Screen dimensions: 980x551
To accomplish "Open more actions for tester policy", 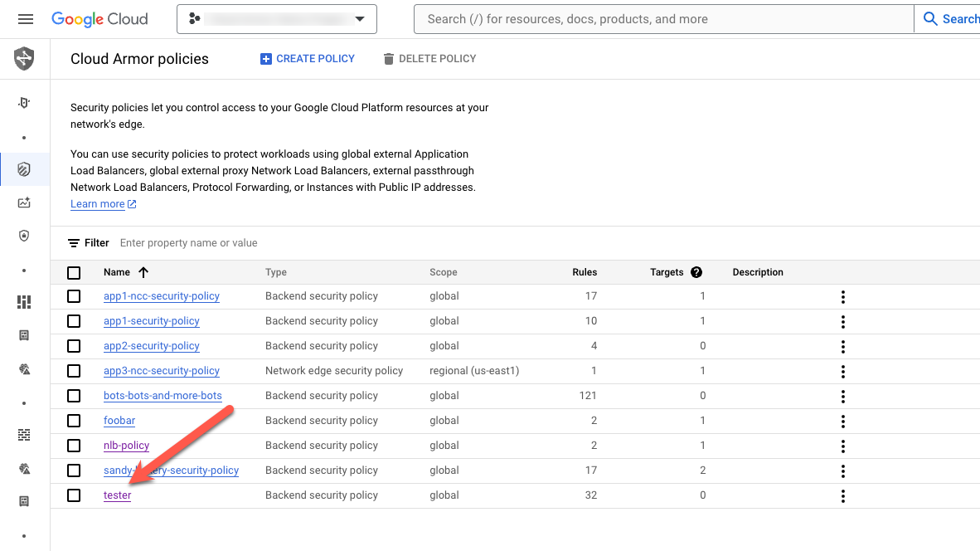I will (x=842, y=496).
